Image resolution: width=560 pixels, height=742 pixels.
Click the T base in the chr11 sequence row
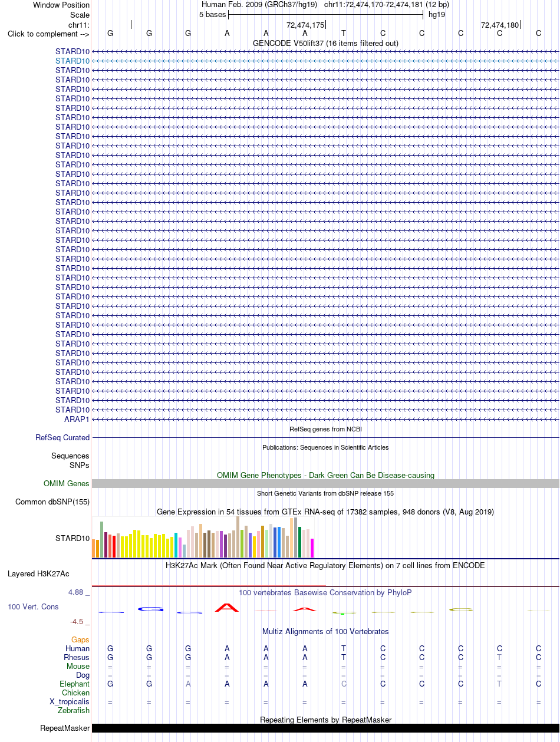[344, 34]
